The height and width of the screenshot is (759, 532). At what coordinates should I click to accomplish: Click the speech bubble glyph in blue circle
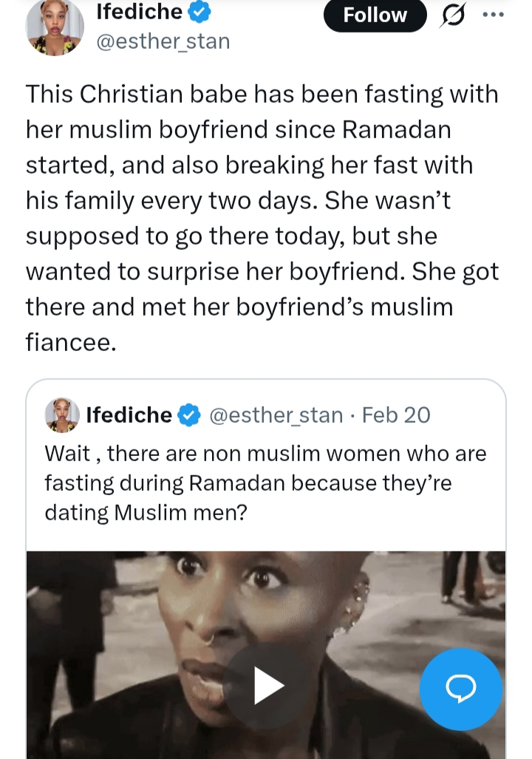pos(461,689)
